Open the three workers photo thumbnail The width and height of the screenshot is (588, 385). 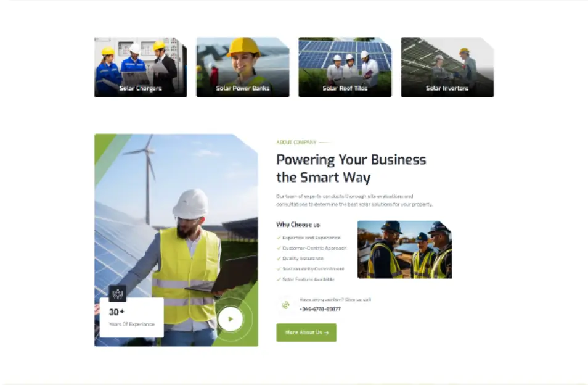pos(404,249)
